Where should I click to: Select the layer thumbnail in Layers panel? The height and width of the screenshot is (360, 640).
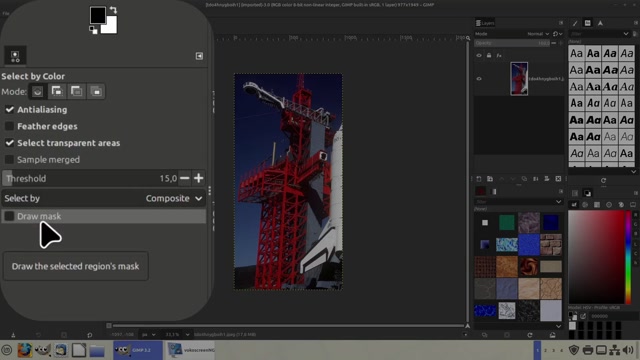pos(519,79)
